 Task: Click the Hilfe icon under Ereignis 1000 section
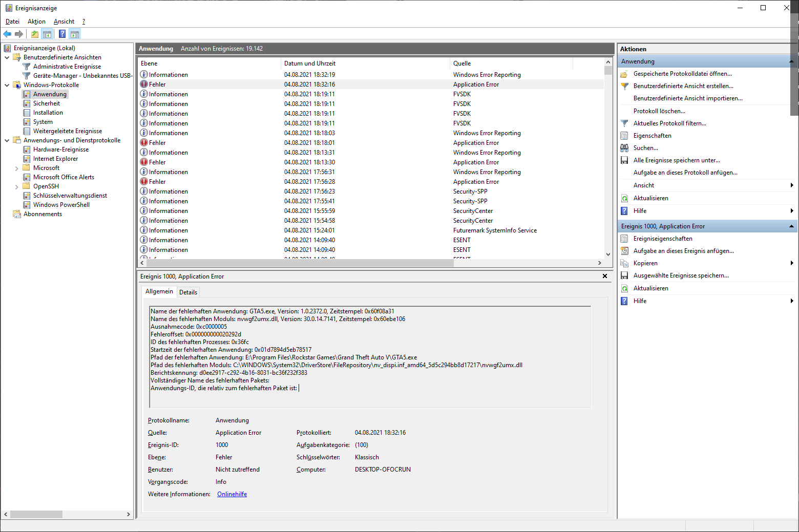pos(624,301)
